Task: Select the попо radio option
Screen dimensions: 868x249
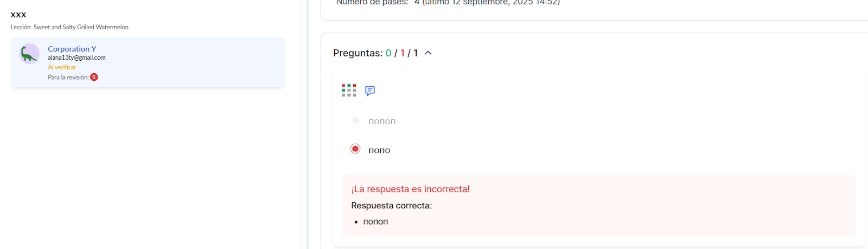Action: pos(355,149)
